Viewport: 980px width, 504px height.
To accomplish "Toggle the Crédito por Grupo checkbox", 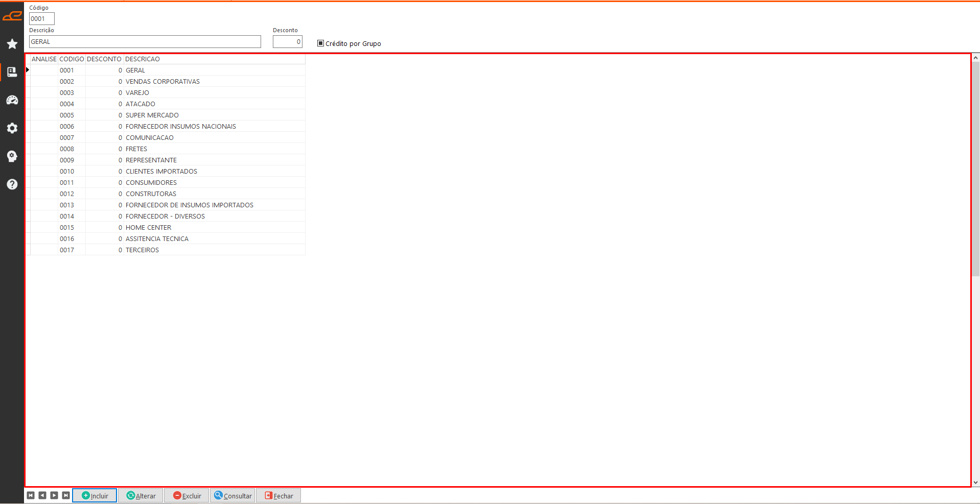I will click(321, 43).
